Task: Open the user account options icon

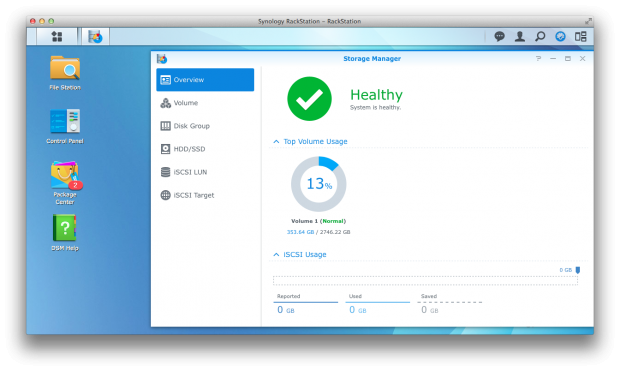Action: click(x=520, y=36)
